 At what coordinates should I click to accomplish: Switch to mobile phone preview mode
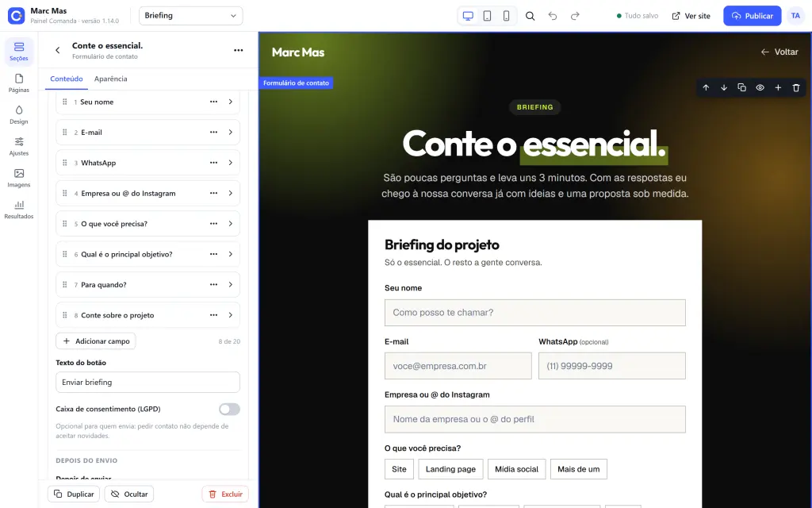[507, 16]
